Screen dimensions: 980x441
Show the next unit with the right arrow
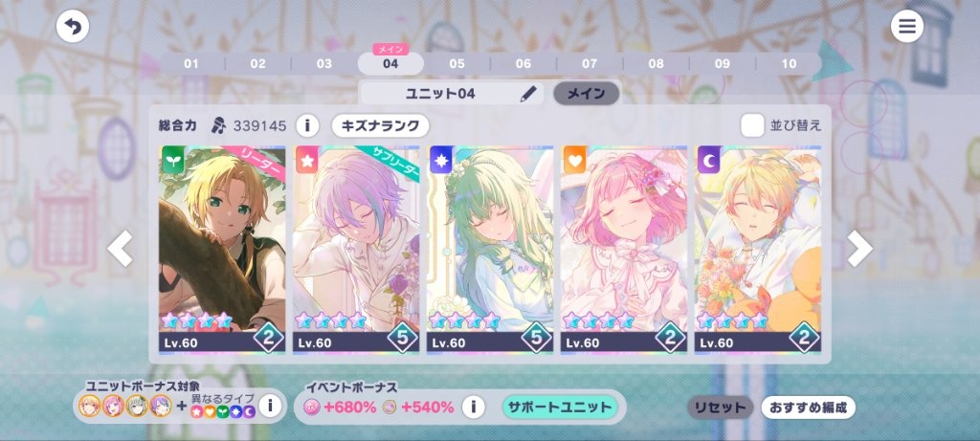[x=859, y=248]
